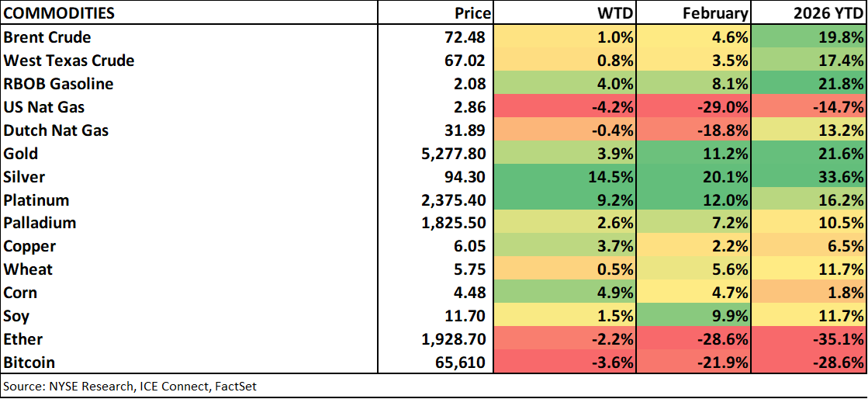This screenshot has width=868, height=399.
Task: Click the Dutch Nat Gas price 31.89
Action: point(466,130)
